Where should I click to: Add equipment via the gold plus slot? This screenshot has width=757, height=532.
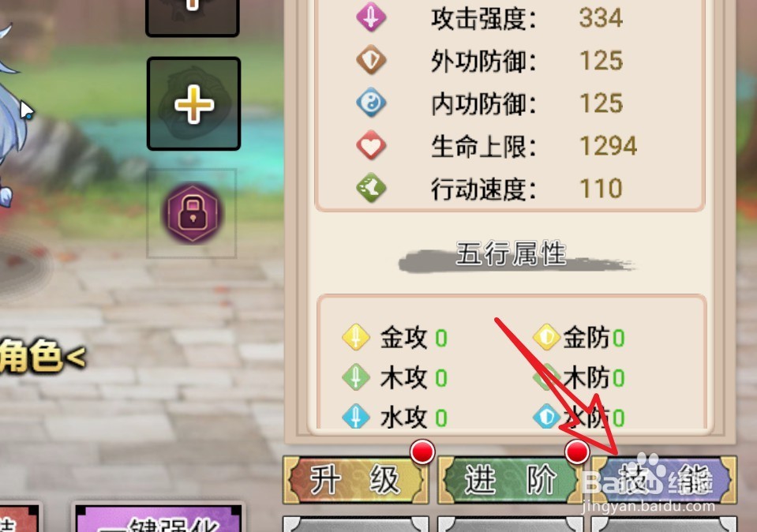193,103
